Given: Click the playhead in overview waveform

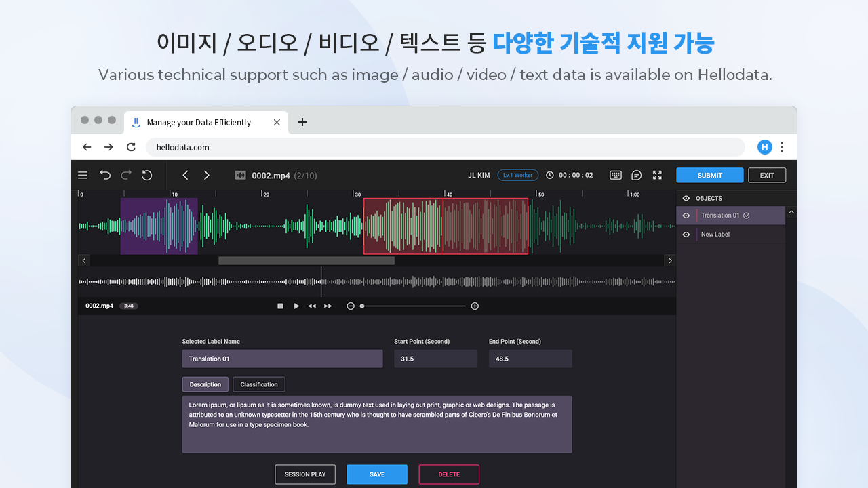Looking at the screenshot, I should 321,281.
